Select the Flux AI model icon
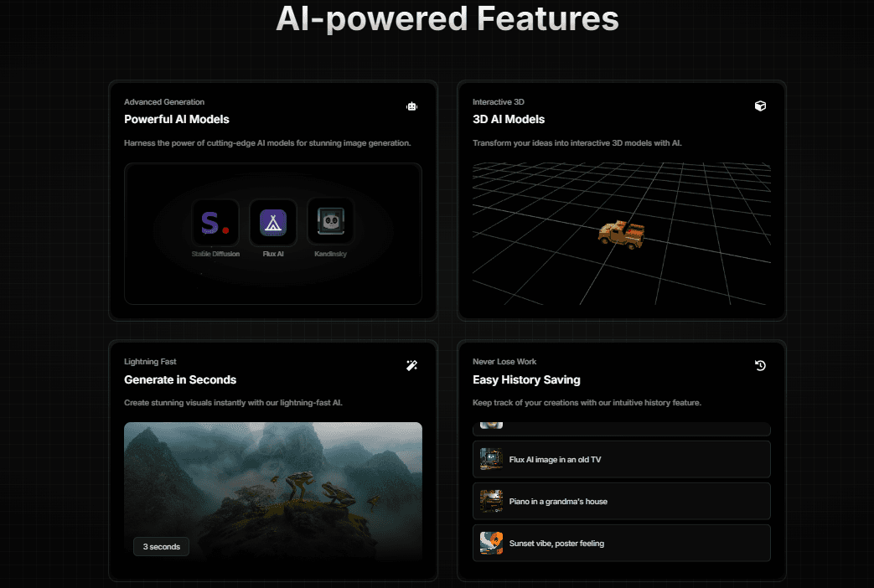Viewport: 874px width, 588px height. coord(273,222)
